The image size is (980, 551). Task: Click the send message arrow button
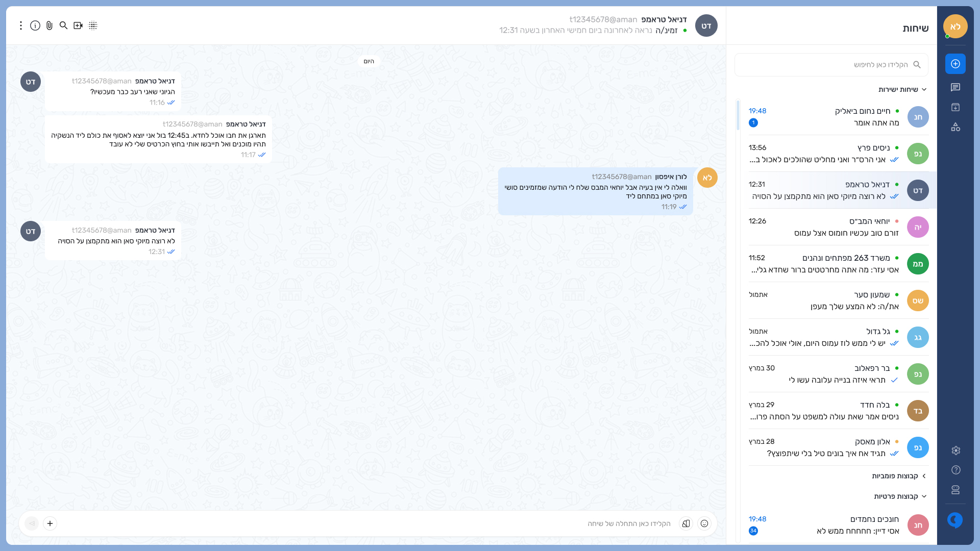(32, 523)
